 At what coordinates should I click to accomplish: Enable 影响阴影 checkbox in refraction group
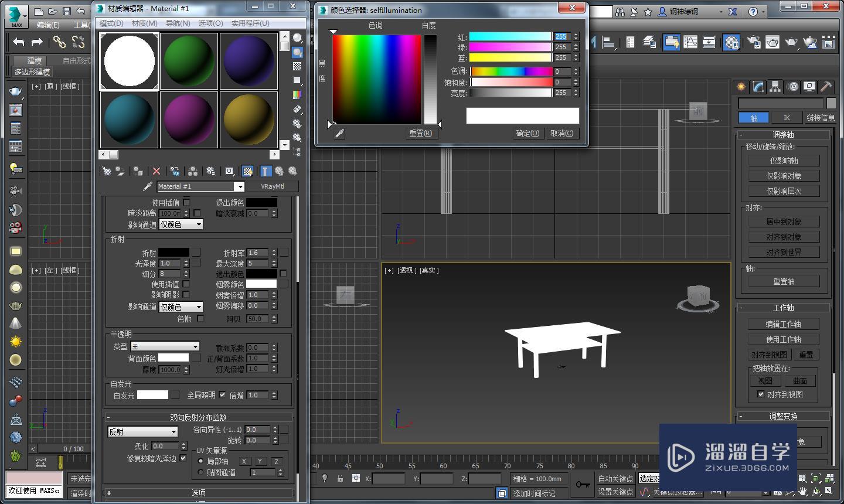click(x=186, y=294)
